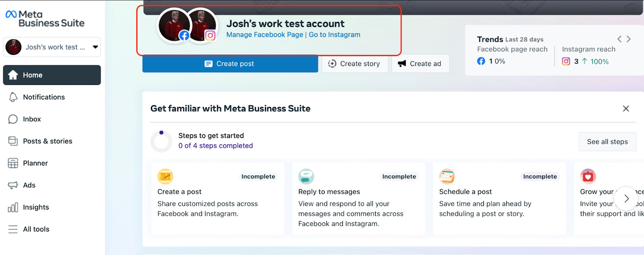The height and width of the screenshot is (255, 644).
Task: Follow the Go to Instagram link
Action: coord(334,35)
